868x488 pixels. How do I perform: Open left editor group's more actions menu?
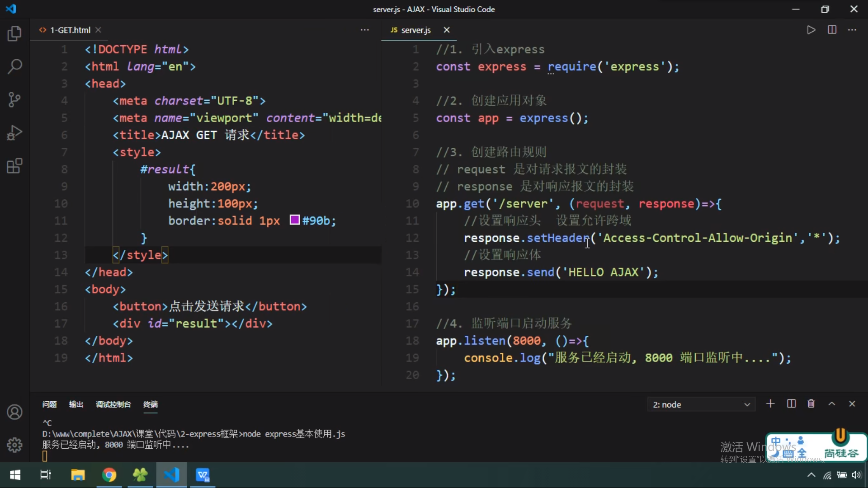[364, 30]
